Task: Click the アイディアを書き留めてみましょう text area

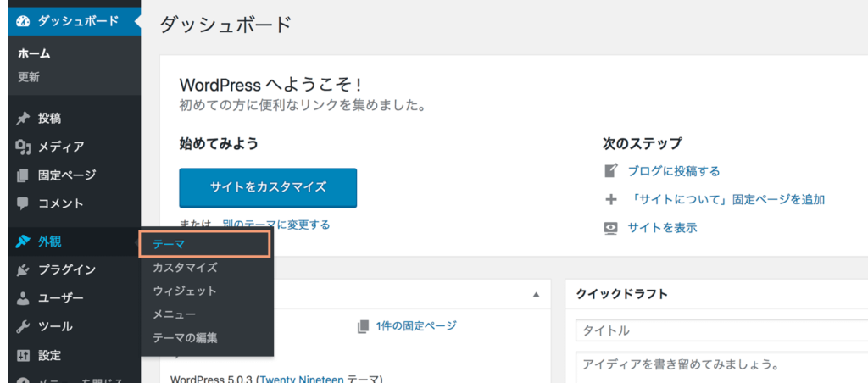Action: (722, 368)
